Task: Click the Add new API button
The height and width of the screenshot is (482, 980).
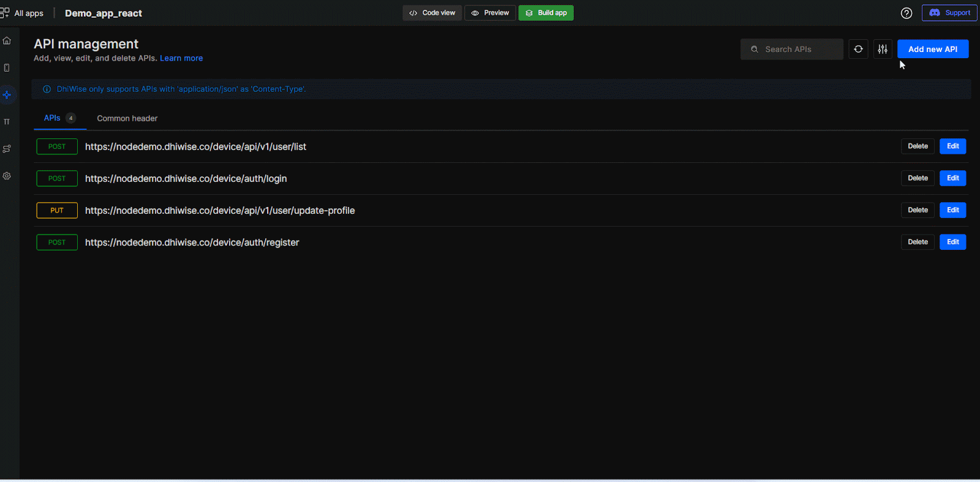Action: tap(932, 49)
